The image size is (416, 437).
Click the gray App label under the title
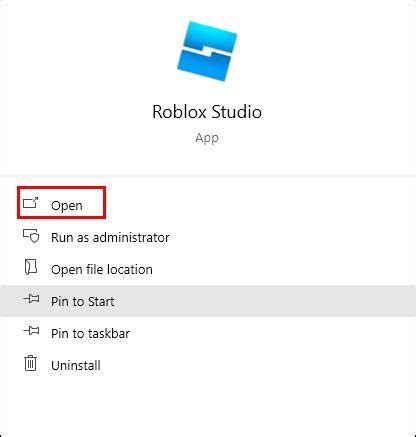pyautogui.click(x=207, y=138)
